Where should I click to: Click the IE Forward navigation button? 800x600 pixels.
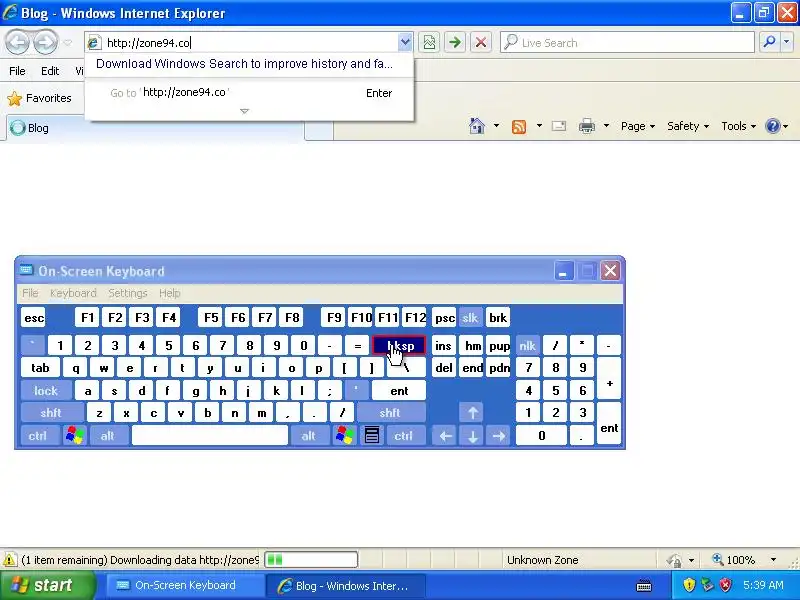[x=45, y=42]
